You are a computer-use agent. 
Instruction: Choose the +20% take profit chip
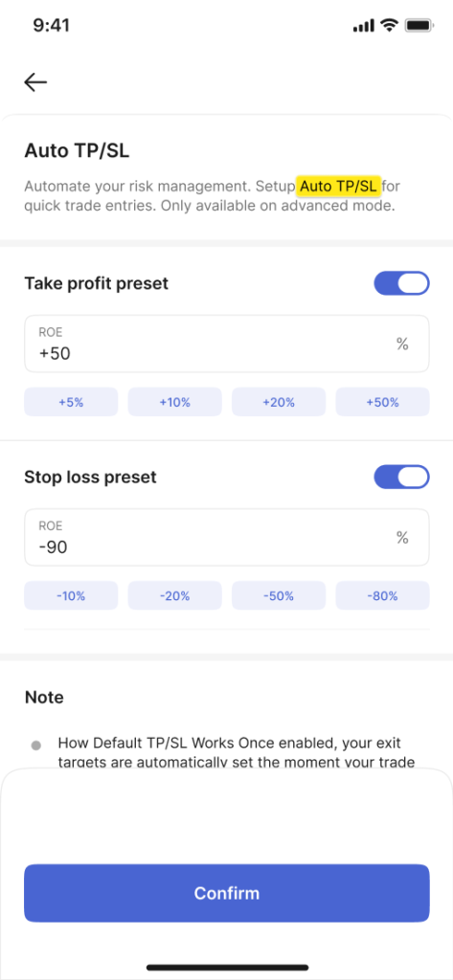coord(279,402)
